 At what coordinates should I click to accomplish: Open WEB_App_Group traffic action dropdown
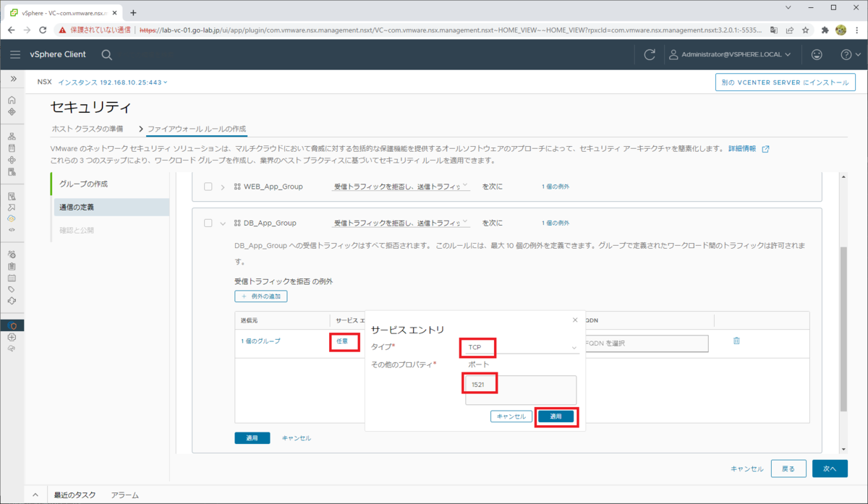401,187
